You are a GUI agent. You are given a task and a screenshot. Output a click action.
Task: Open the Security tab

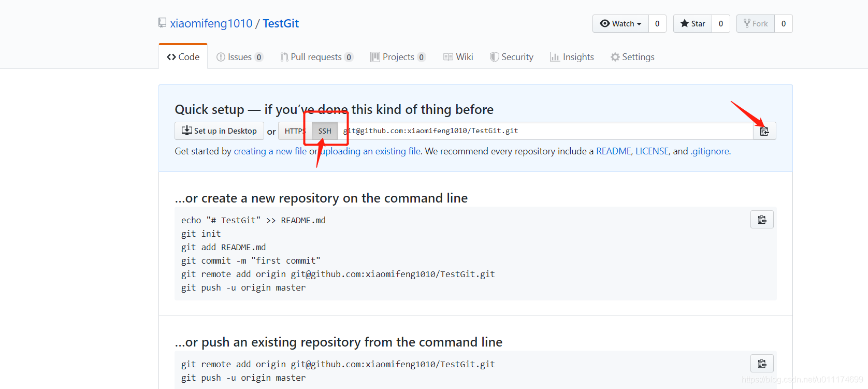click(x=512, y=57)
